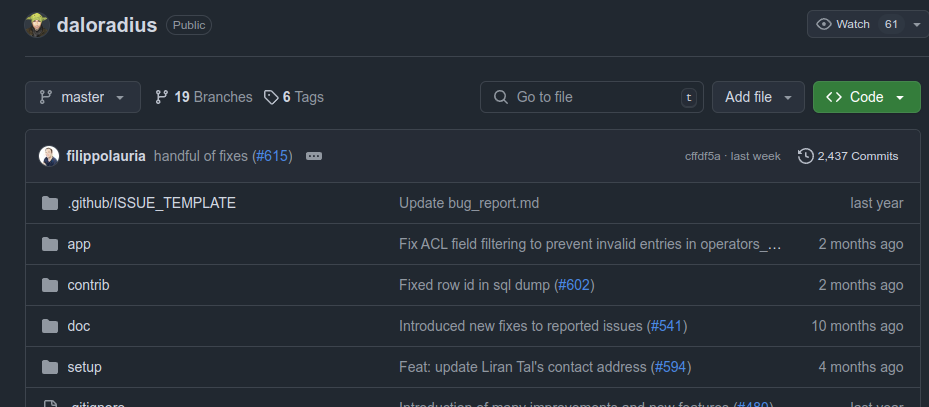Open the green Code dropdown button
This screenshot has width=929, height=407.
pos(867,97)
